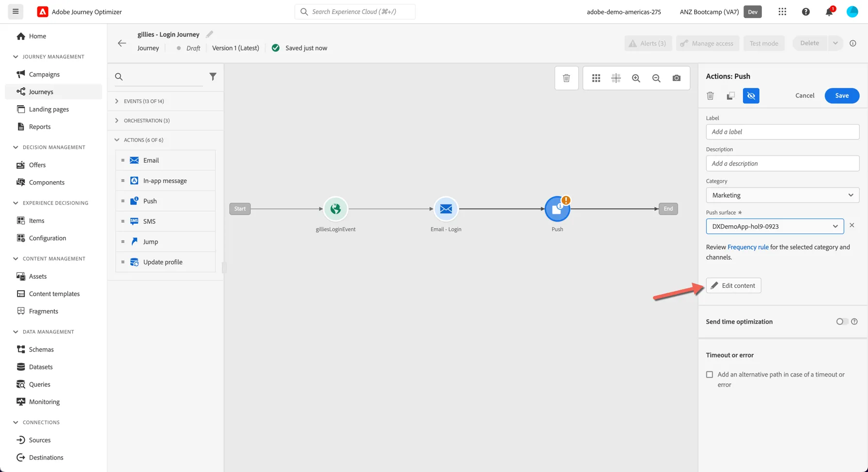
Task: Check the alternative path on timeout checkbox
Action: (710, 375)
